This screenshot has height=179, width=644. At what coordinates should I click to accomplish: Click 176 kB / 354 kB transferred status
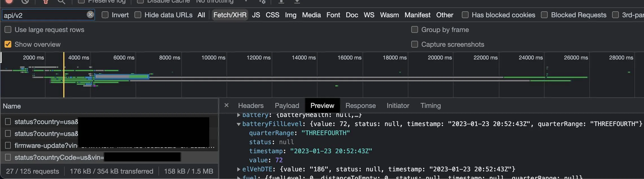click(x=112, y=171)
